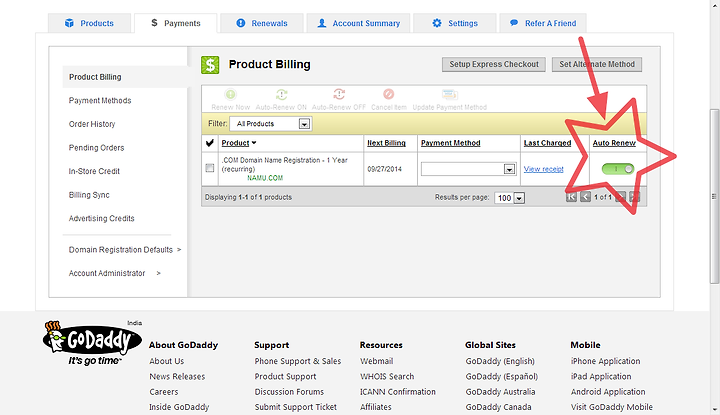Open the Phone Support & Sales link
The image size is (720, 415).
pyautogui.click(x=298, y=361)
